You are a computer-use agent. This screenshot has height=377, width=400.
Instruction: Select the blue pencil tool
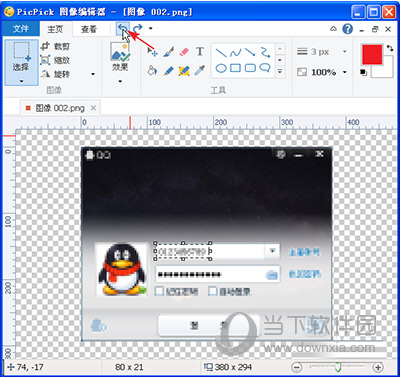tap(168, 70)
